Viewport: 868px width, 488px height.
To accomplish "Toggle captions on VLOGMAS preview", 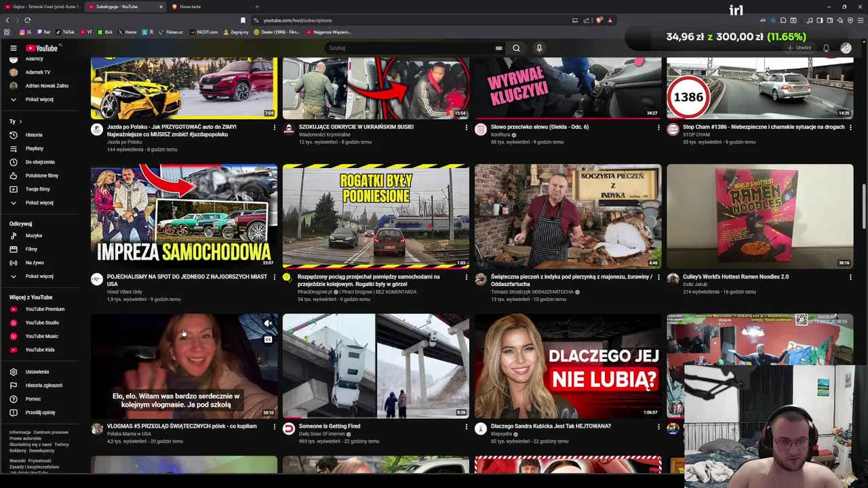I will click(269, 340).
